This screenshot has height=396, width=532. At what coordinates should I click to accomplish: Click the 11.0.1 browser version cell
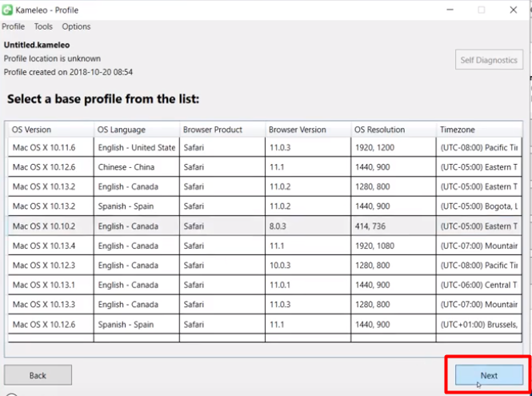point(308,285)
